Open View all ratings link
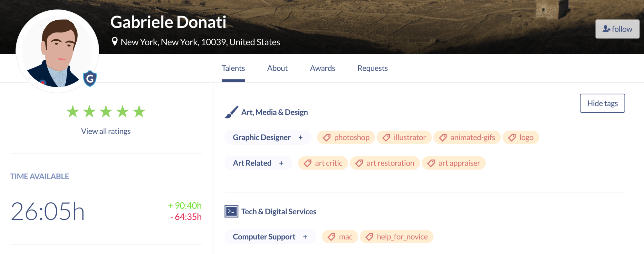 click(x=106, y=131)
